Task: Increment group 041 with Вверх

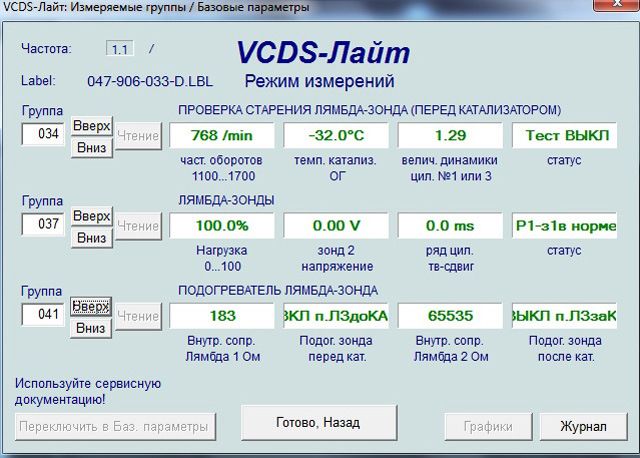Action: click(x=91, y=306)
